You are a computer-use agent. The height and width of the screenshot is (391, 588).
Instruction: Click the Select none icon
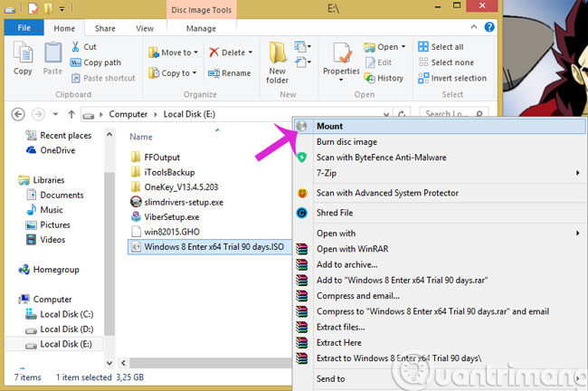pyautogui.click(x=423, y=62)
